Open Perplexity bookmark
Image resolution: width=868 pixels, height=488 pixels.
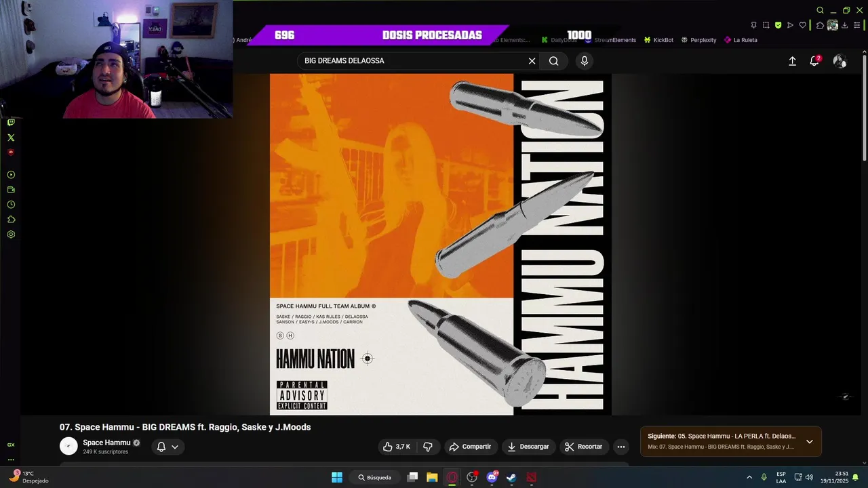698,40
